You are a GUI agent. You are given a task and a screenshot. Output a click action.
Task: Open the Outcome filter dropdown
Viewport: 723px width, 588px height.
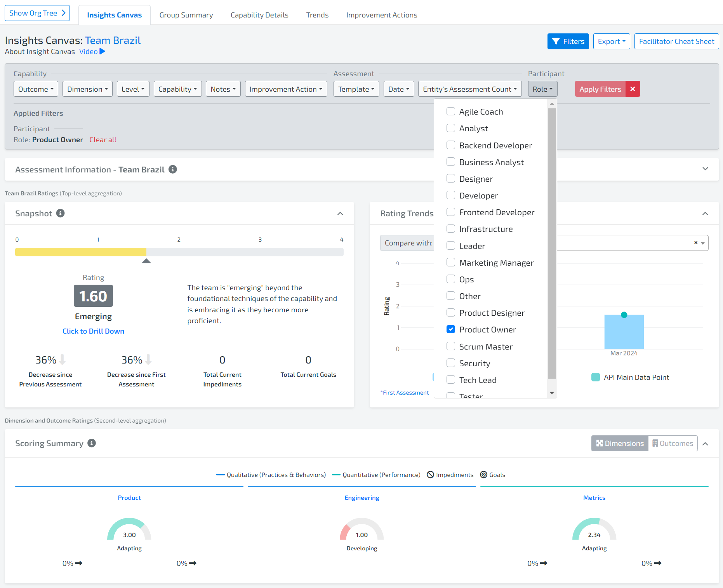[x=36, y=89]
